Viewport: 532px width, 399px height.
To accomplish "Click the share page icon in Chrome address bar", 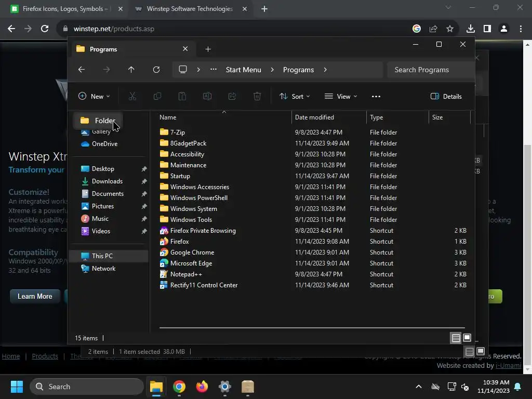I will click(x=433, y=29).
